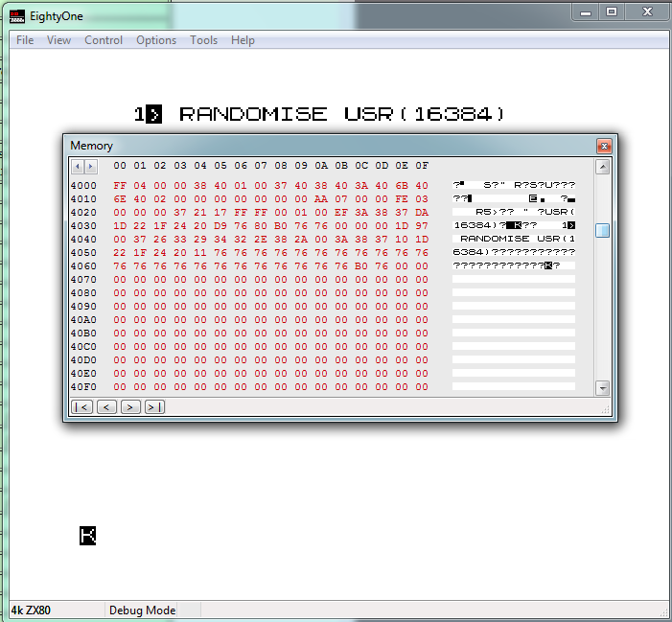This screenshot has height=622, width=672.
Task: Click the 'Debug Mode' status bar entry
Action: pos(142,610)
